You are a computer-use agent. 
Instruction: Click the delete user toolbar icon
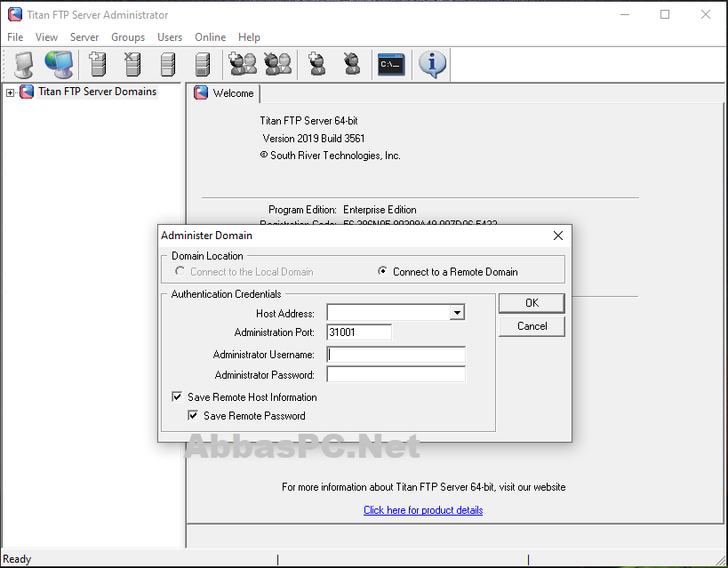tap(352, 64)
